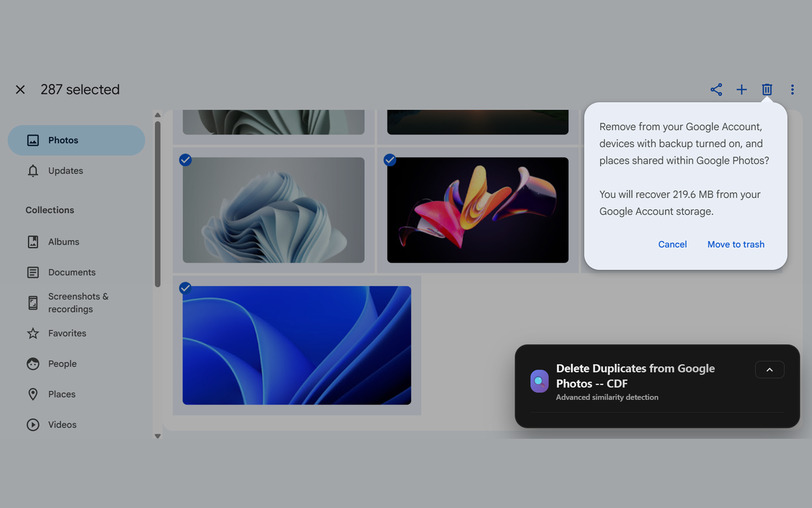Cancel the delete confirmation
Screen dimensions: 812x508
click(672, 244)
